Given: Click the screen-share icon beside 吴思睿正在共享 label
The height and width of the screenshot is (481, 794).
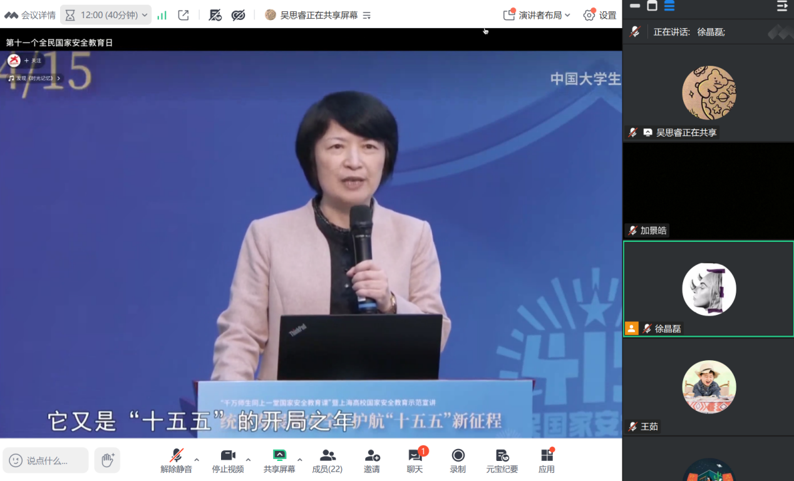Looking at the screenshot, I should (648, 133).
